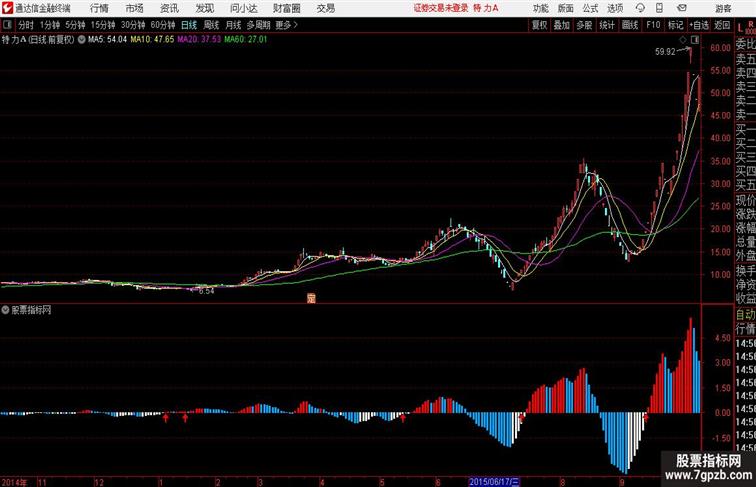Open the 版面 menu

point(566,8)
